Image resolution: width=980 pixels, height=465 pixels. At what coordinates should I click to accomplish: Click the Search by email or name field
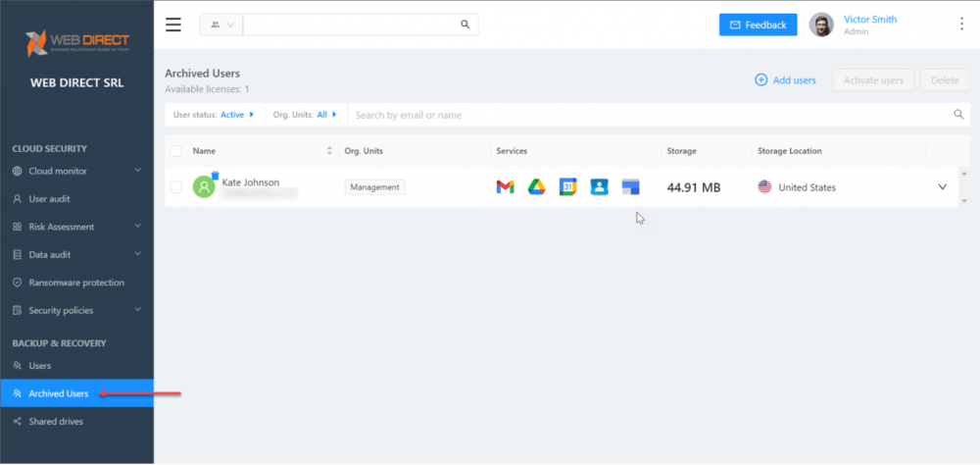point(647,115)
